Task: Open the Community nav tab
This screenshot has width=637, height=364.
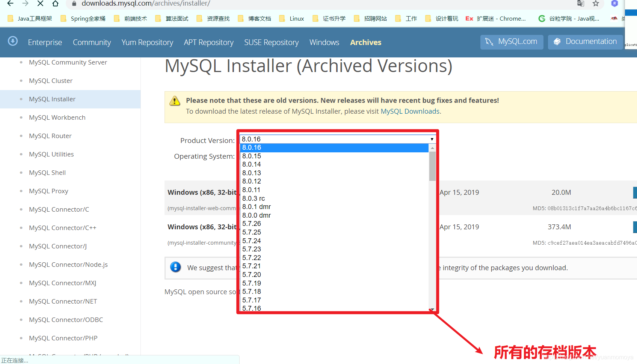Action: click(92, 42)
